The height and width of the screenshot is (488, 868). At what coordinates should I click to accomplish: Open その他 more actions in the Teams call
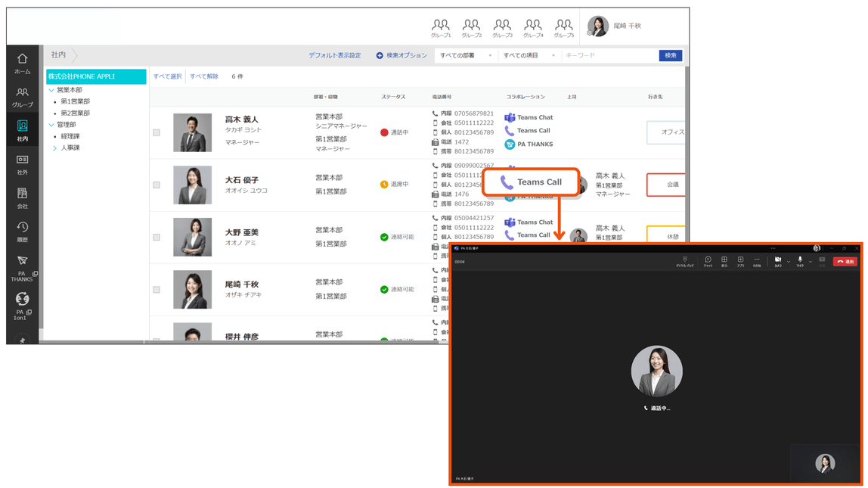(757, 262)
